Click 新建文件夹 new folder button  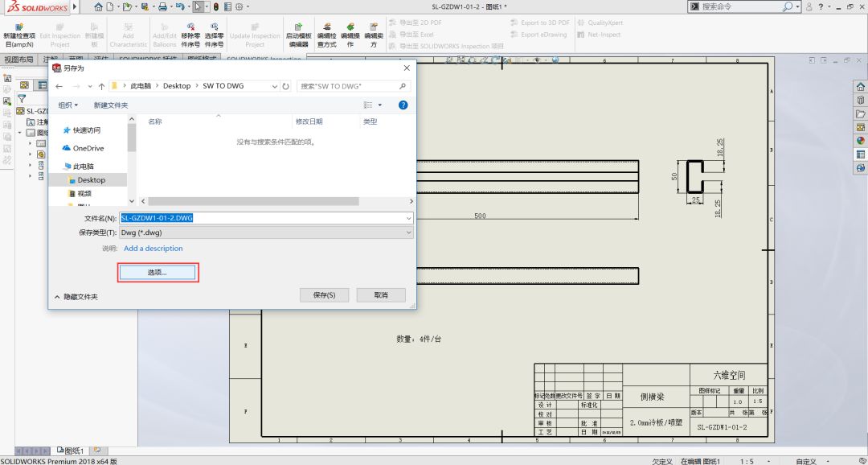click(x=111, y=105)
